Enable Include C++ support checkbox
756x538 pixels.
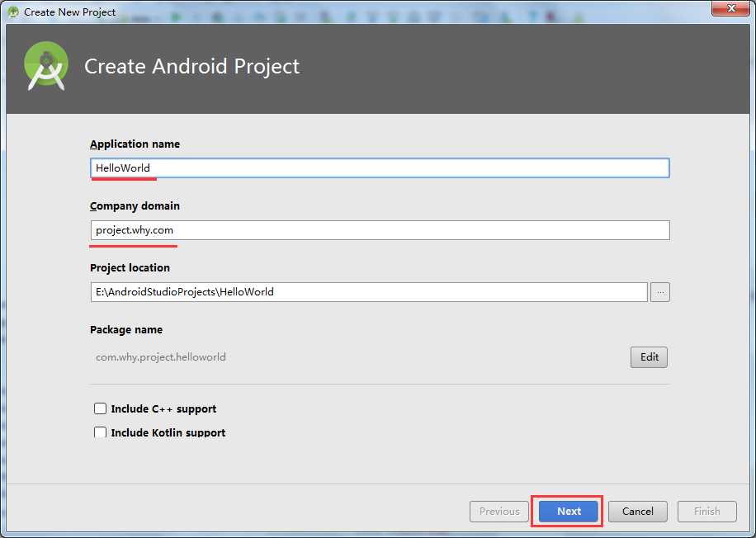point(101,408)
